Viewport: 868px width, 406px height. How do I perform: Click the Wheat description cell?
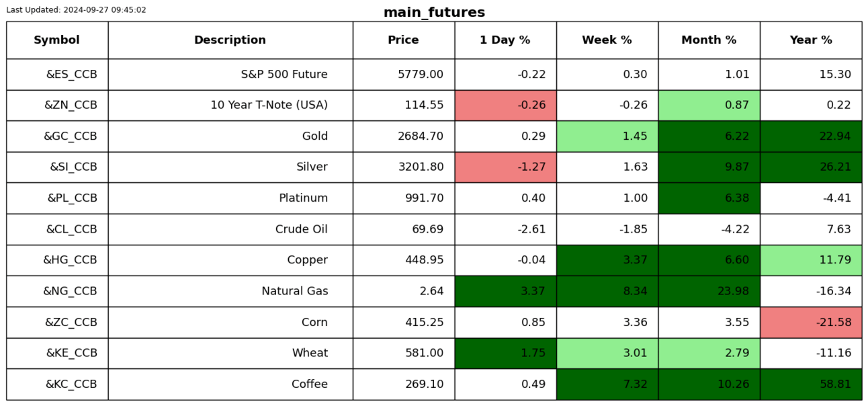coord(230,354)
